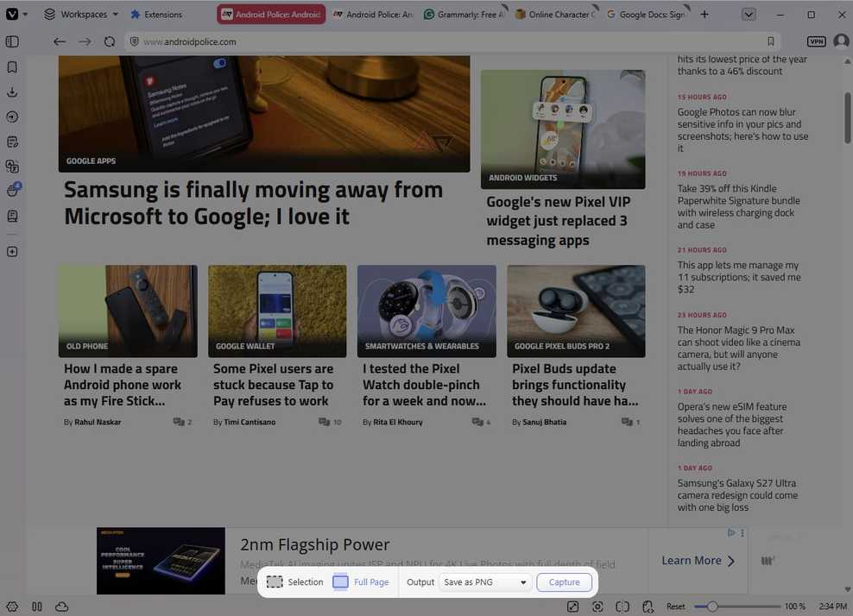Switch to the Grammarly tab
This screenshot has width=853, height=616.
point(464,14)
